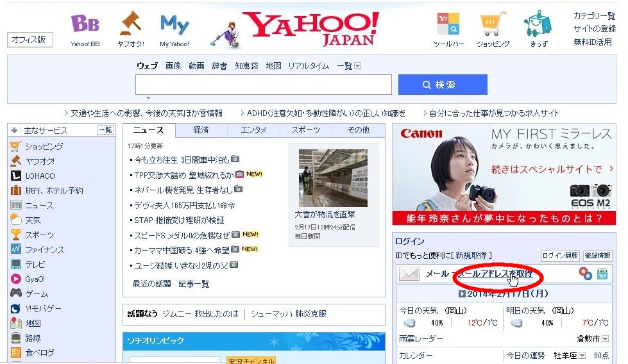Image resolution: width=628 pixels, height=364 pixels.
Task: Open the 無料ID活用 link
Action: tap(592, 42)
